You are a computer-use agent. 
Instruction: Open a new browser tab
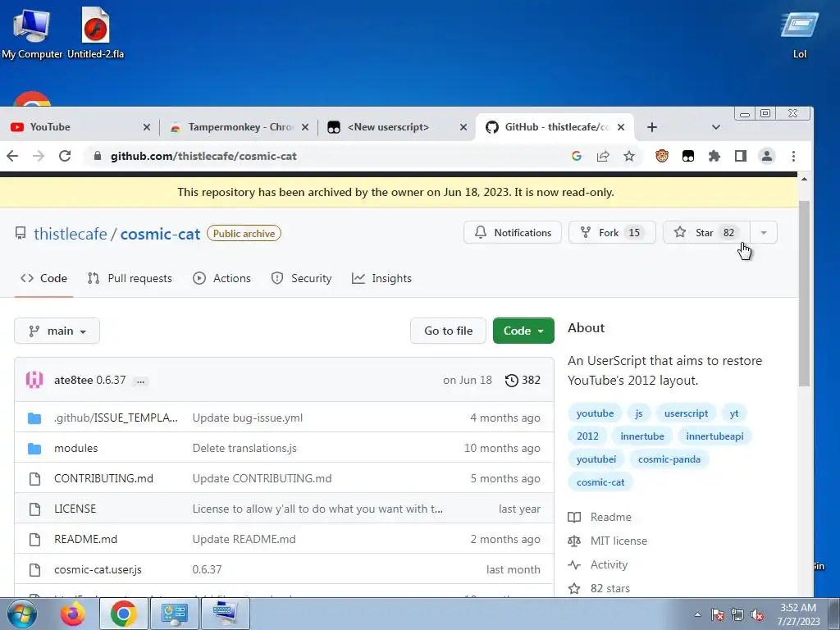[652, 127]
